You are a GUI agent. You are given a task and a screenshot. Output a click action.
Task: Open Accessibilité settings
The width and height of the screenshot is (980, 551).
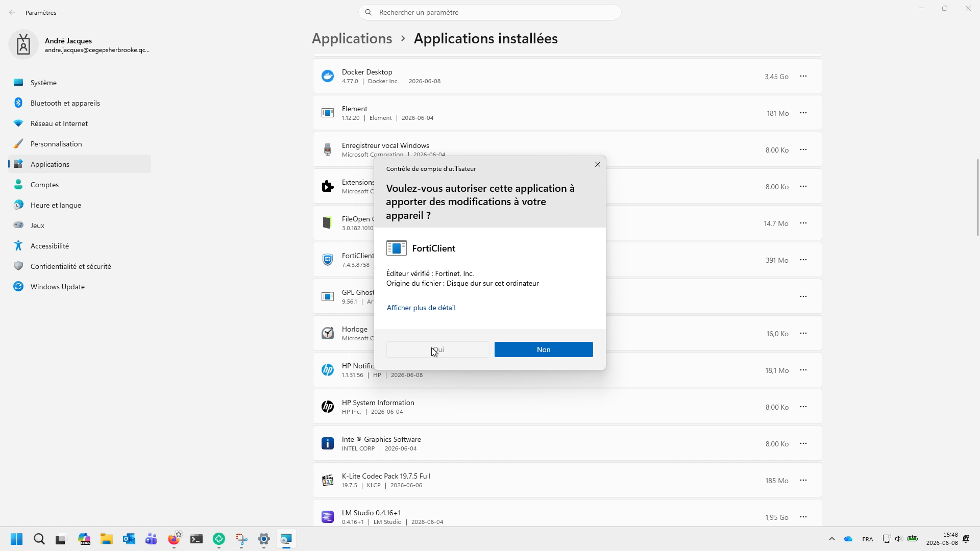coord(80,246)
